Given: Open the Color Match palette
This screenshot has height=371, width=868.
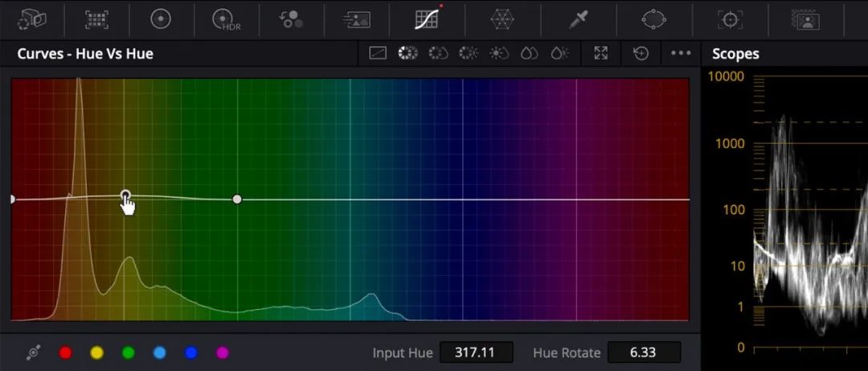Looking at the screenshot, I should (x=97, y=19).
